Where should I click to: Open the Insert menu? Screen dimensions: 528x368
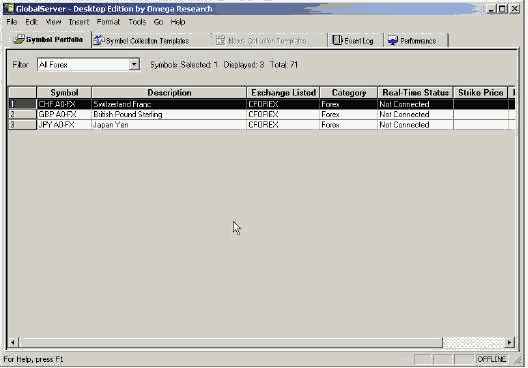click(79, 22)
